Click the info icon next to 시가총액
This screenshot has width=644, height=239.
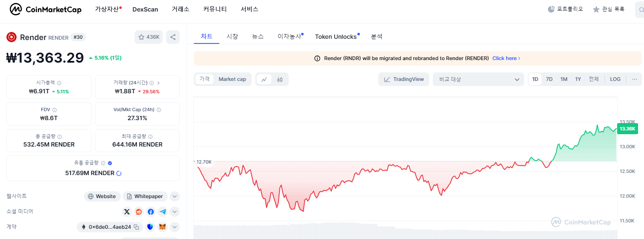(x=59, y=83)
